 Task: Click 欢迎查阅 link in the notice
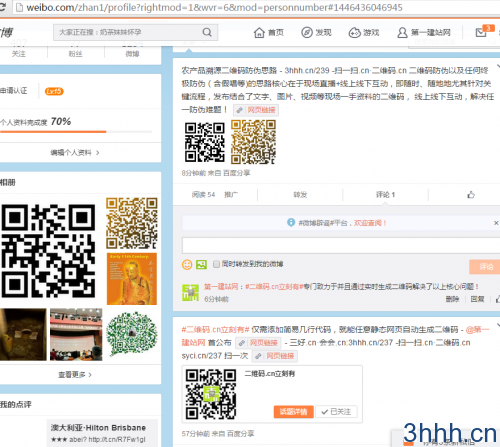(x=369, y=223)
